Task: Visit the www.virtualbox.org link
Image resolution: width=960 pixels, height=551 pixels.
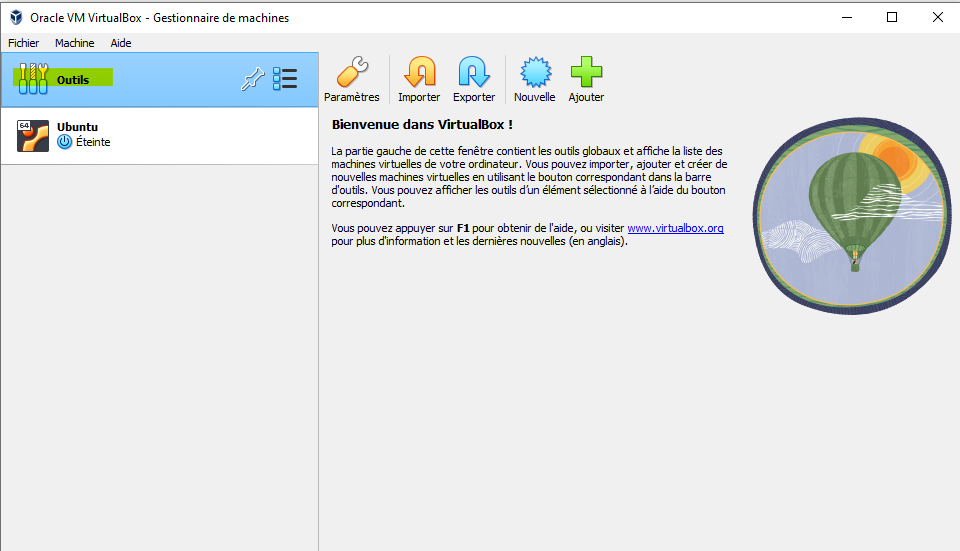Action: pyautogui.click(x=675, y=228)
